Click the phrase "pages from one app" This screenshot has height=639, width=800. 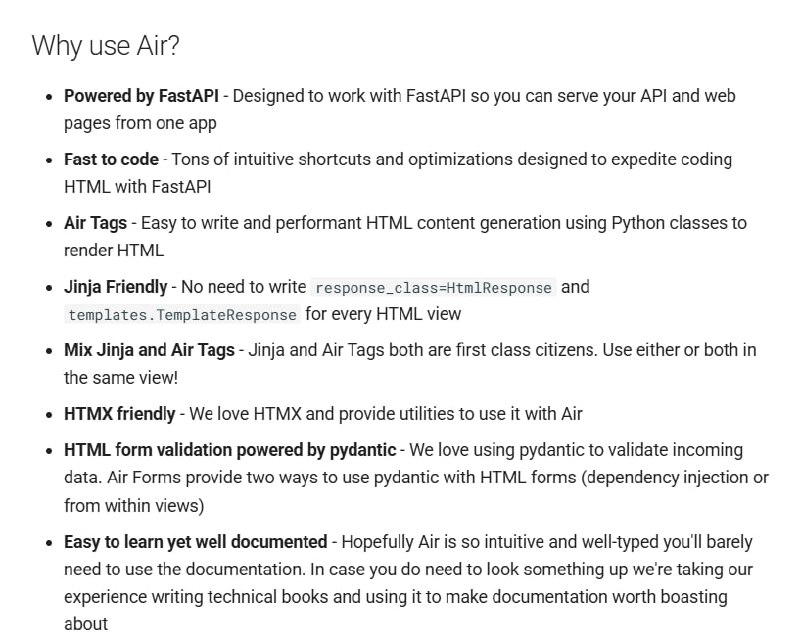[x=140, y=123]
